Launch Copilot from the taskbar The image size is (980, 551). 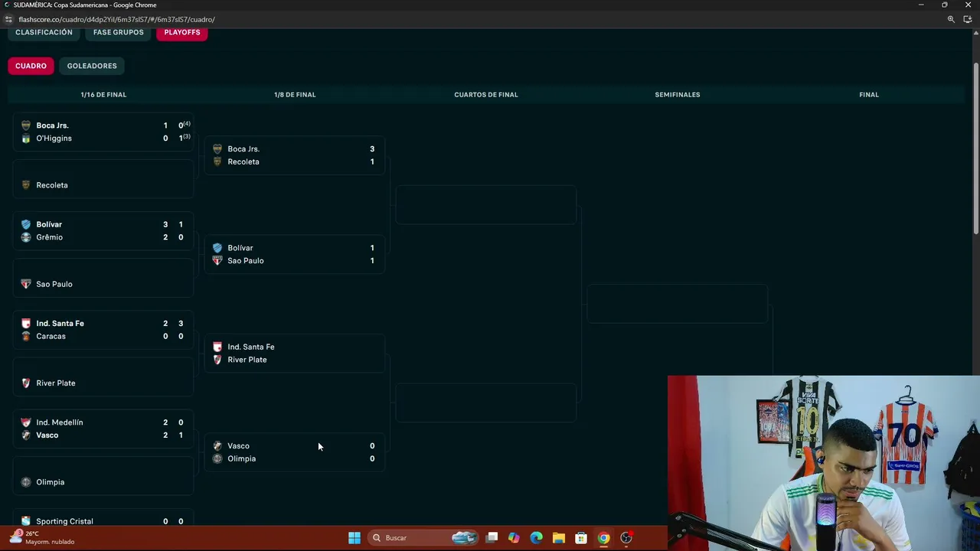tap(514, 538)
